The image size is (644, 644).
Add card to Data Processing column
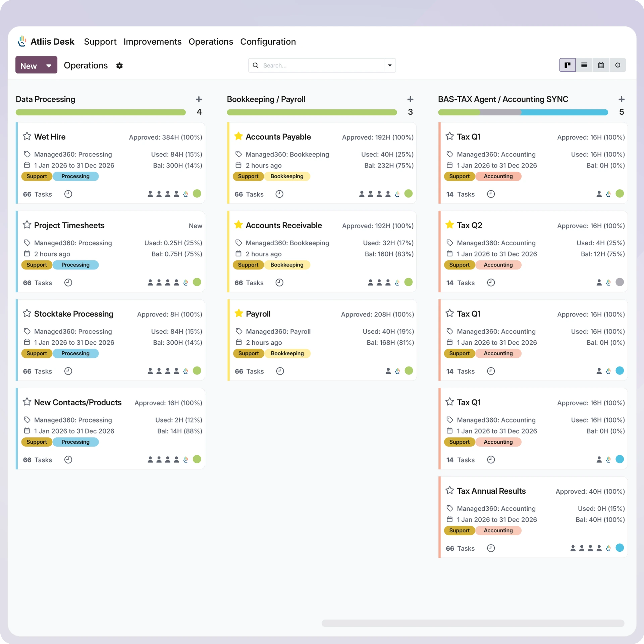(199, 99)
